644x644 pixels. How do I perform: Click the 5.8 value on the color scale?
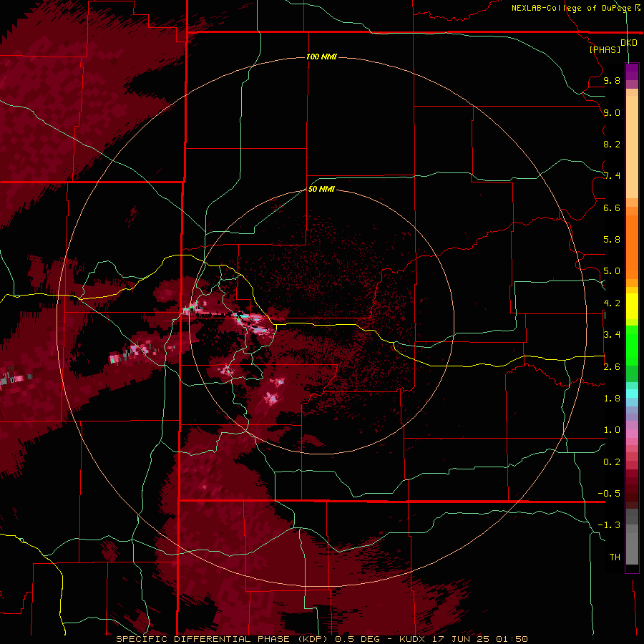pos(612,240)
